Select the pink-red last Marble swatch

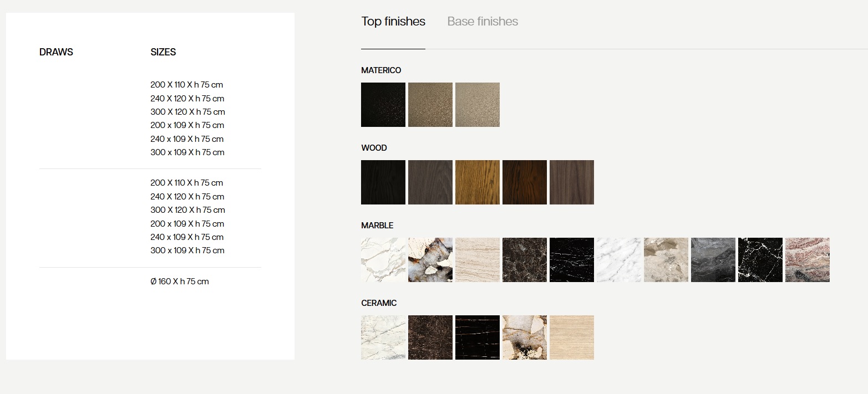(808, 260)
